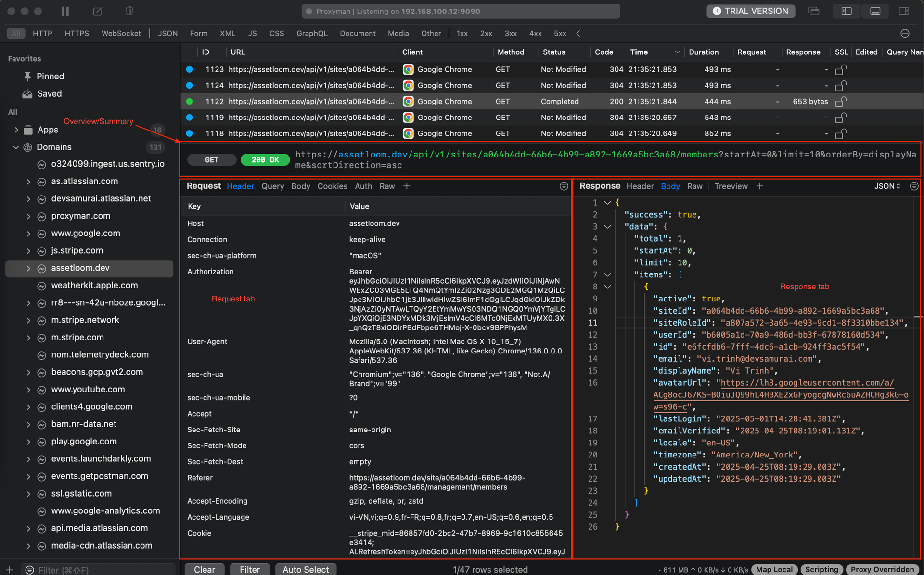The height and width of the screenshot is (575, 924).
Task: Click the compose request icon
Action: coord(97,11)
